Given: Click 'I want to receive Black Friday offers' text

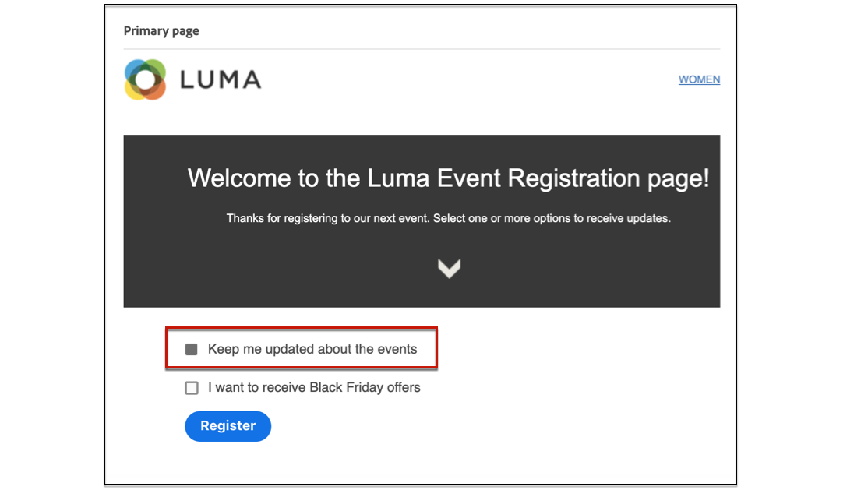Looking at the screenshot, I should [x=314, y=387].
